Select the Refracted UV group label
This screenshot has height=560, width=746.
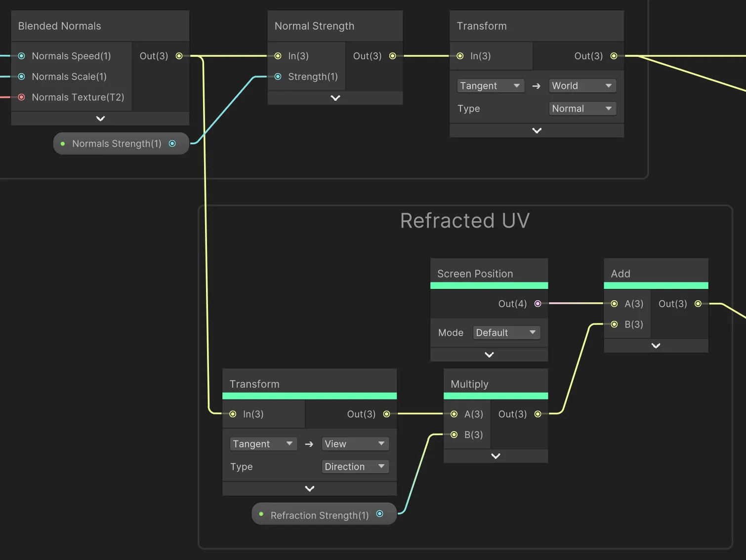(465, 220)
